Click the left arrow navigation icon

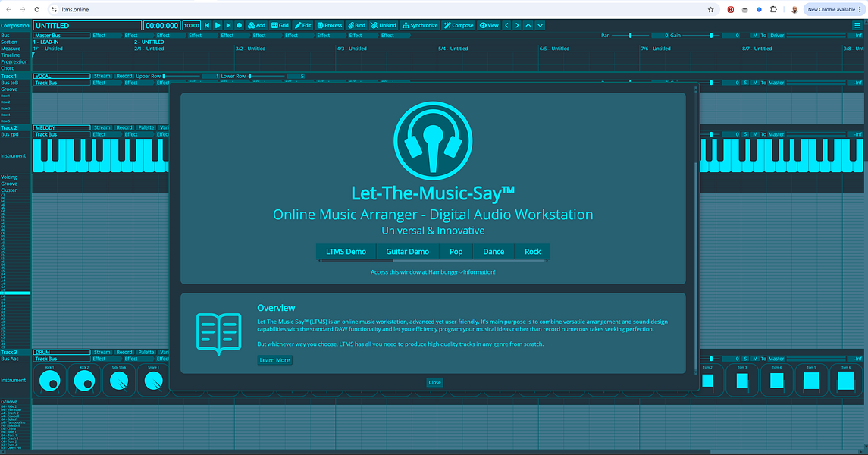point(506,26)
